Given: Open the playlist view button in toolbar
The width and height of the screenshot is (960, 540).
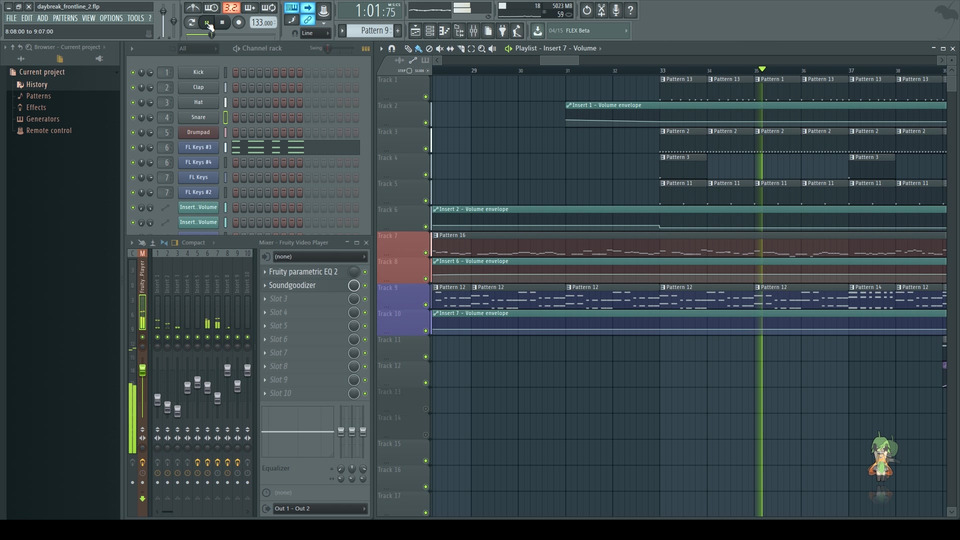Looking at the screenshot, I should tap(415, 31).
